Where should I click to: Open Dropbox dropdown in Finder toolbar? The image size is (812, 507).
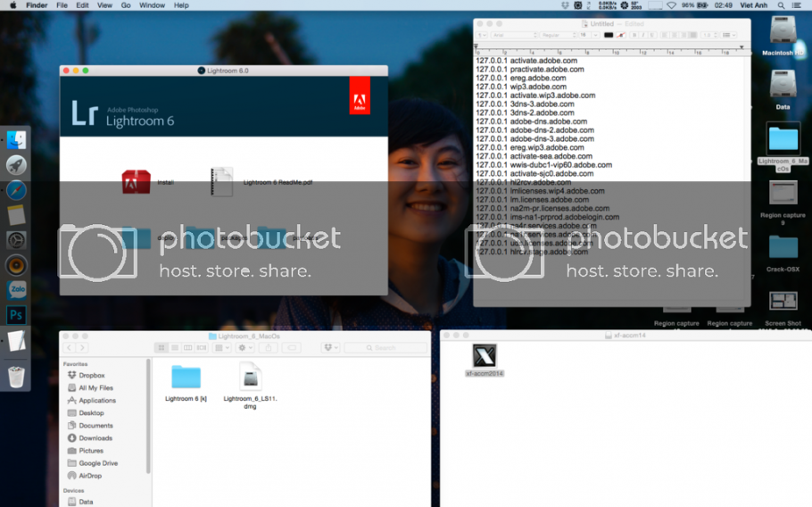(x=330, y=347)
